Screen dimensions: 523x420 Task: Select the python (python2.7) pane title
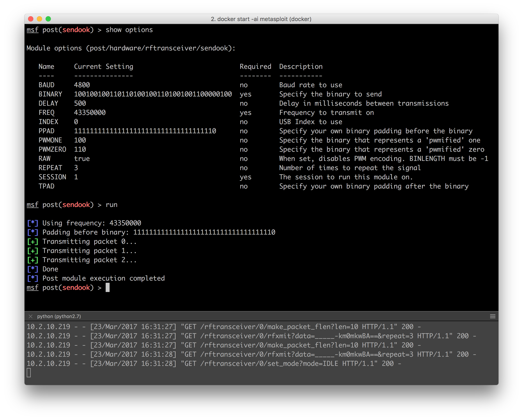(59, 316)
